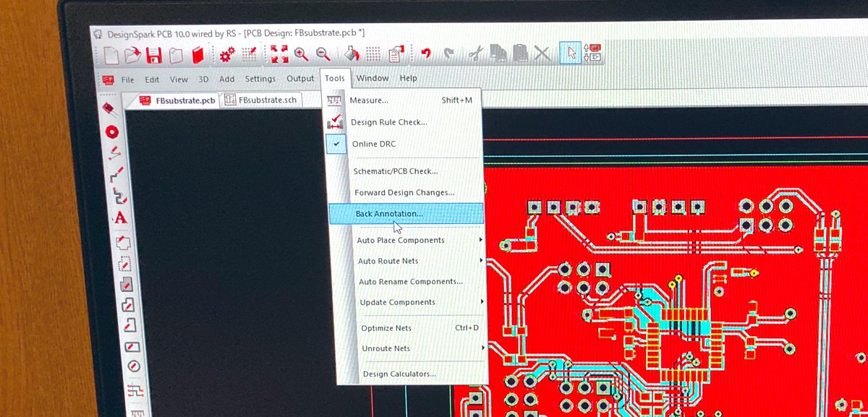Open the Add menu
Screen dimensions: 868x417
[x=227, y=79]
